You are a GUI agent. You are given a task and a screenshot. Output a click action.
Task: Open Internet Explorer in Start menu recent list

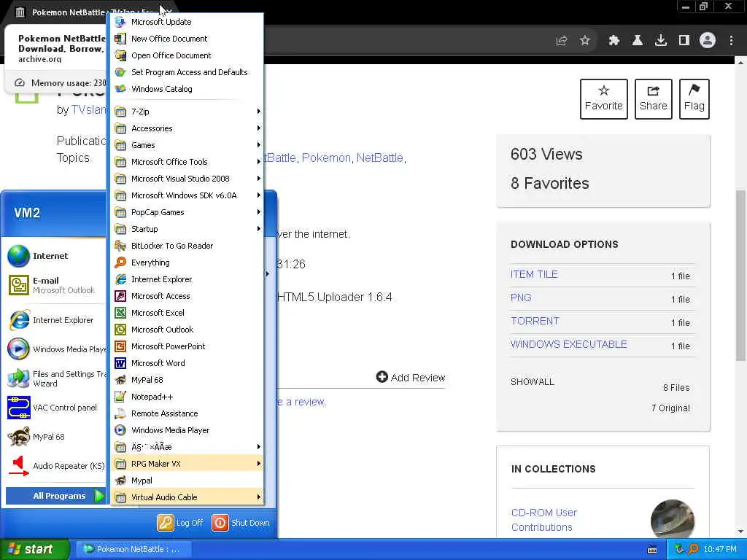click(x=55, y=320)
